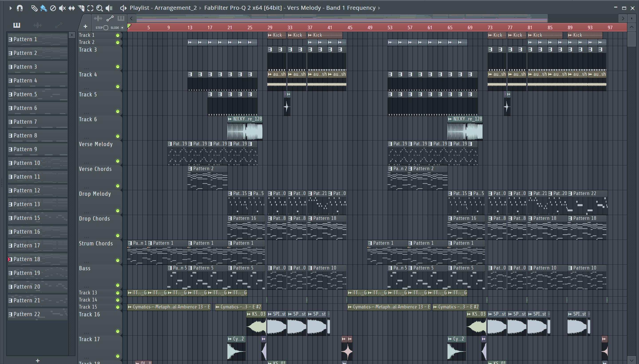The width and height of the screenshot is (639, 364).
Task: Select the Delete tool
Action: [53, 8]
